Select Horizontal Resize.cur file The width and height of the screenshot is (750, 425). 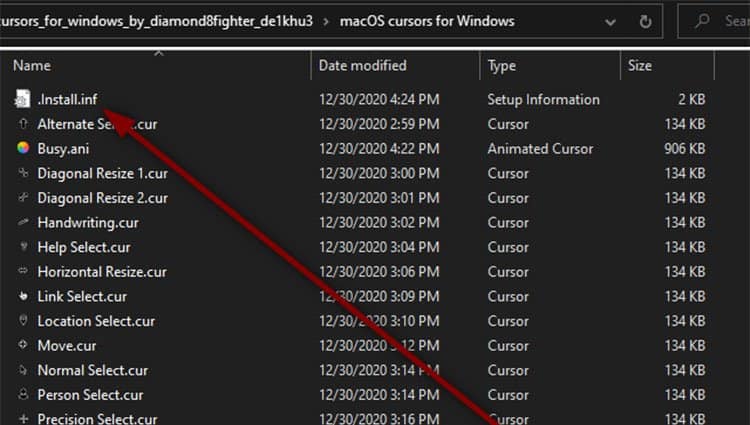pyautogui.click(x=102, y=272)
